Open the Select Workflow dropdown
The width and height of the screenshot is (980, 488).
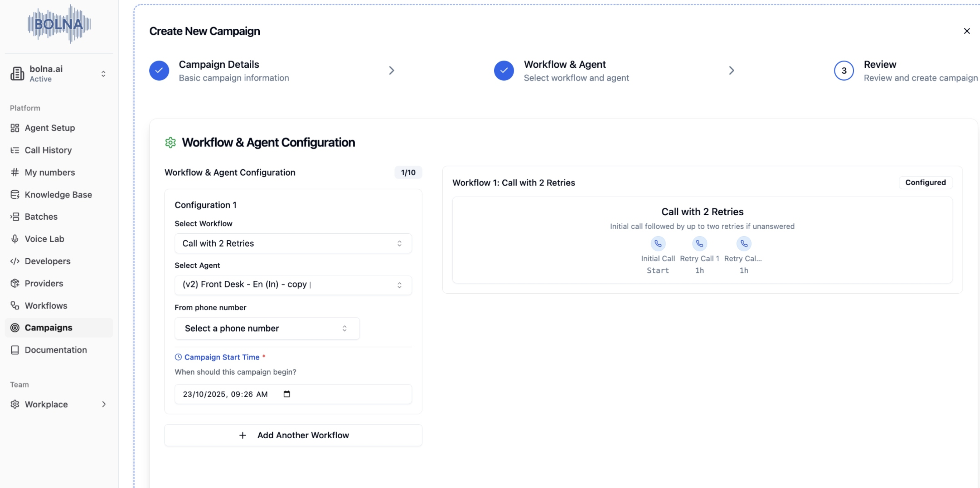[293, 243]
